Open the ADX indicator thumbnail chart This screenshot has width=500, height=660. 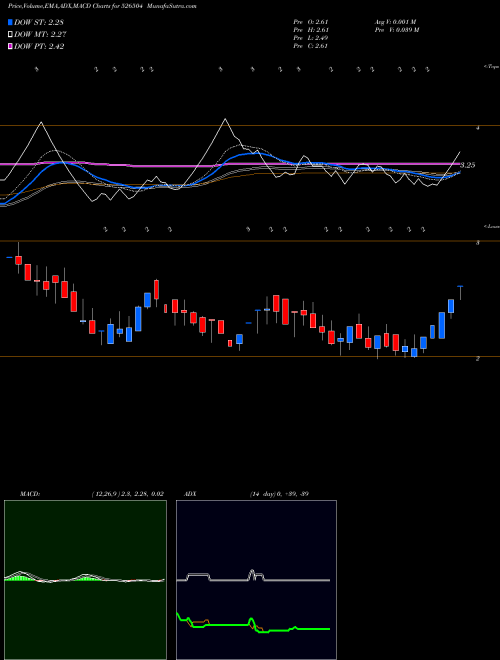(256, 580)
